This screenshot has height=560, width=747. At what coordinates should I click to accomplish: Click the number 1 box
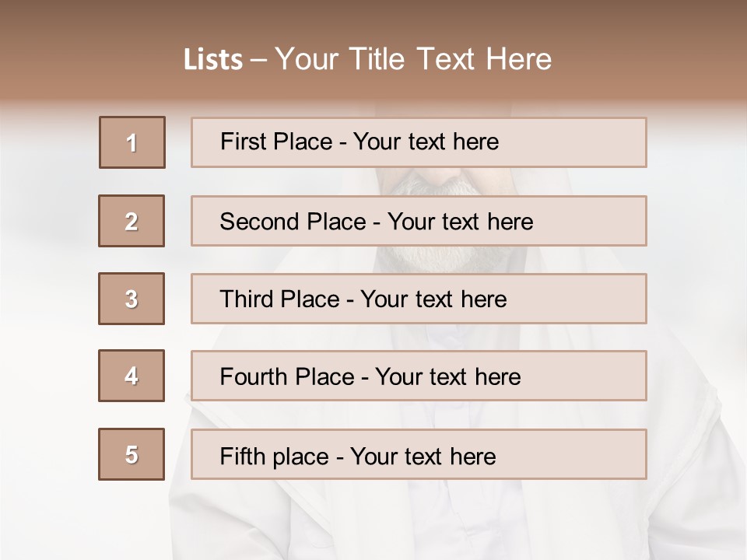[x=132, y=142]
